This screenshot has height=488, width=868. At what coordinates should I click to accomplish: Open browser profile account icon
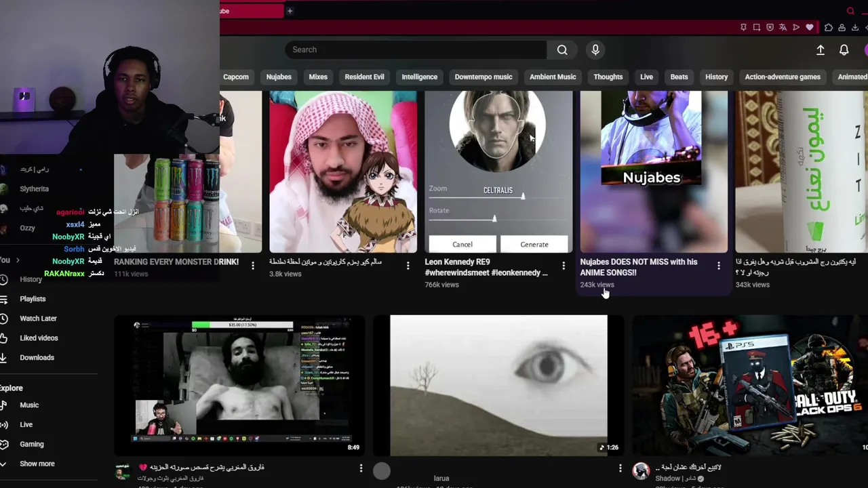click(842, 28)
